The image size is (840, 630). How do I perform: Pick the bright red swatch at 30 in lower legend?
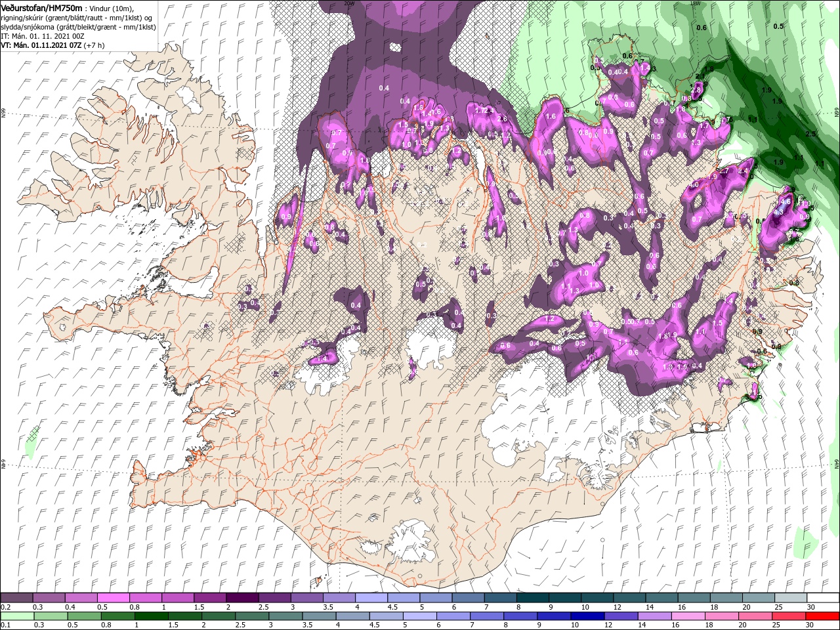coord(822,616)
